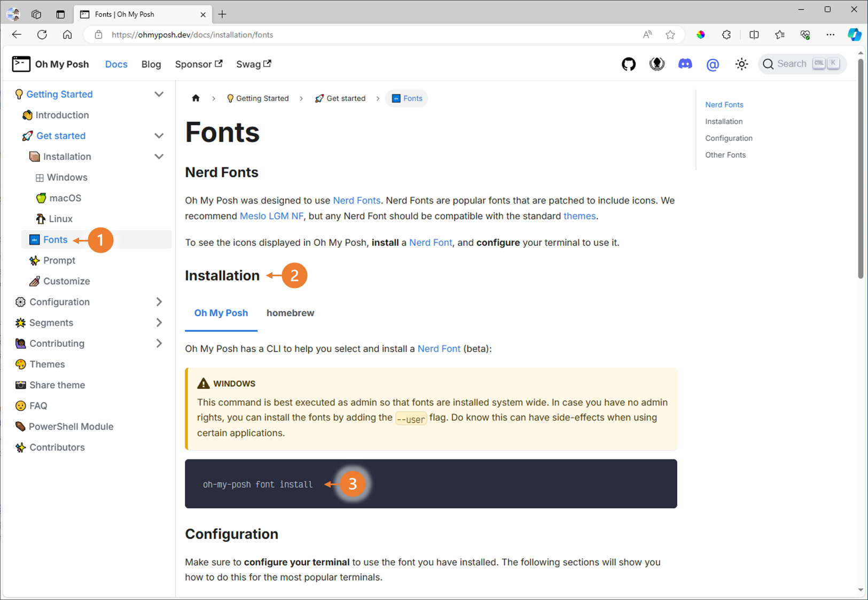868x600 pixels.
Task: Collapse the Getting Started sidebar section
Action: tap(159, 94)
